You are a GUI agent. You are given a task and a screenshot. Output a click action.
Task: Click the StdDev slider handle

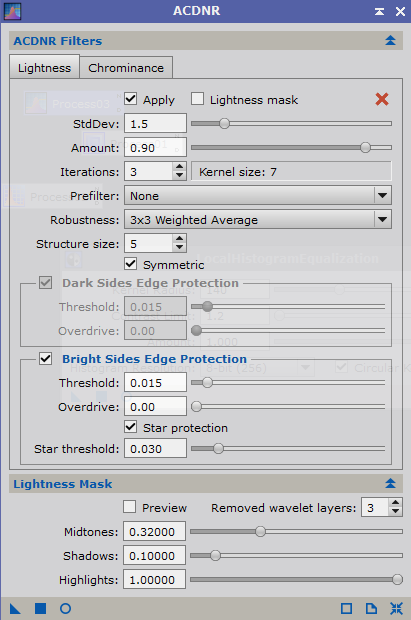click(x=224, y=124)
